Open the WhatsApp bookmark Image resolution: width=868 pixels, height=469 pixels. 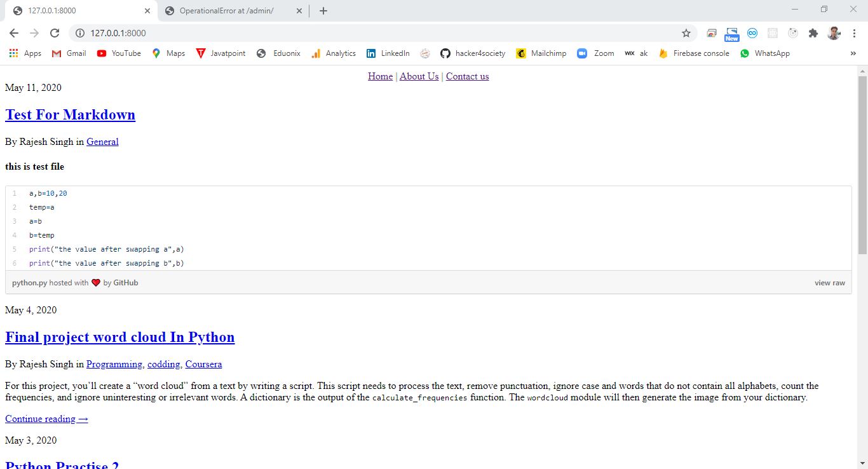[765, 53]
